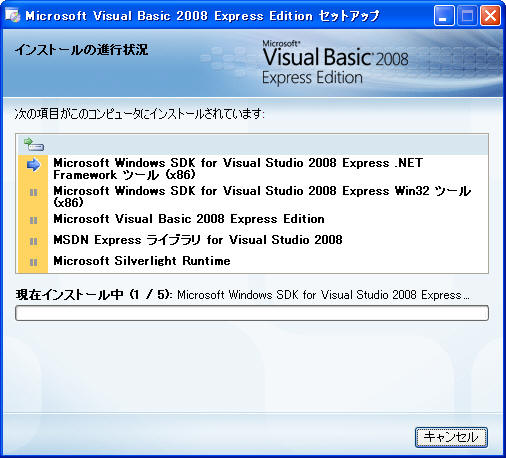Image resolution: width=506 pixels, height=458 pixels.
Task: Minimize the setup window
Action: 444,16
